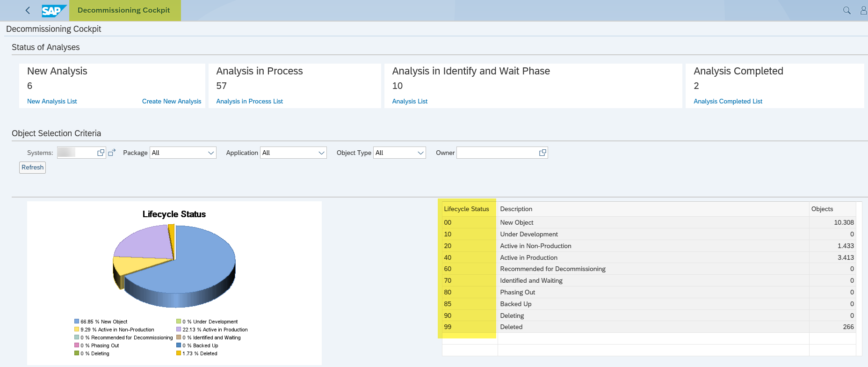Go back using the back arrow

28,10
